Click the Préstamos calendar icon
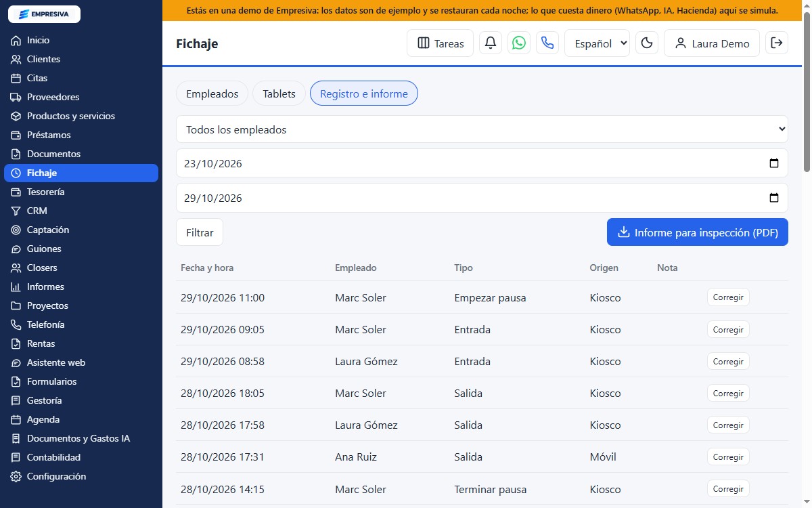 pyautogui.click(x=16, y=135)
